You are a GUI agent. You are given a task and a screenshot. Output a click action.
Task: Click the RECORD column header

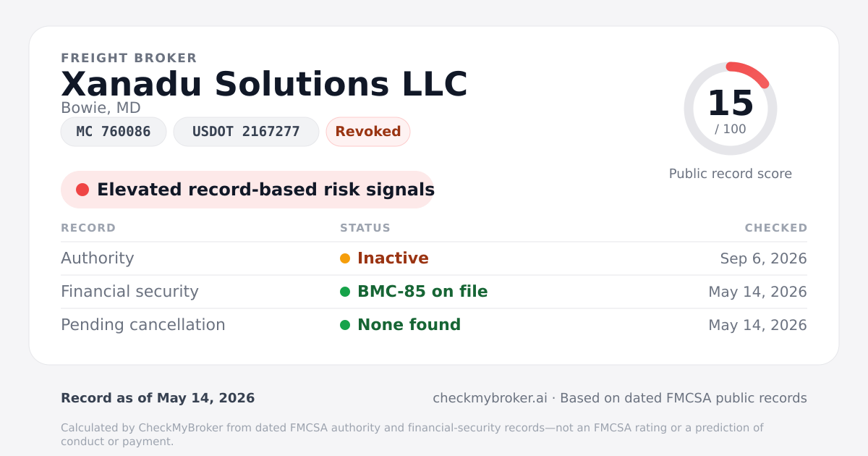88,228
